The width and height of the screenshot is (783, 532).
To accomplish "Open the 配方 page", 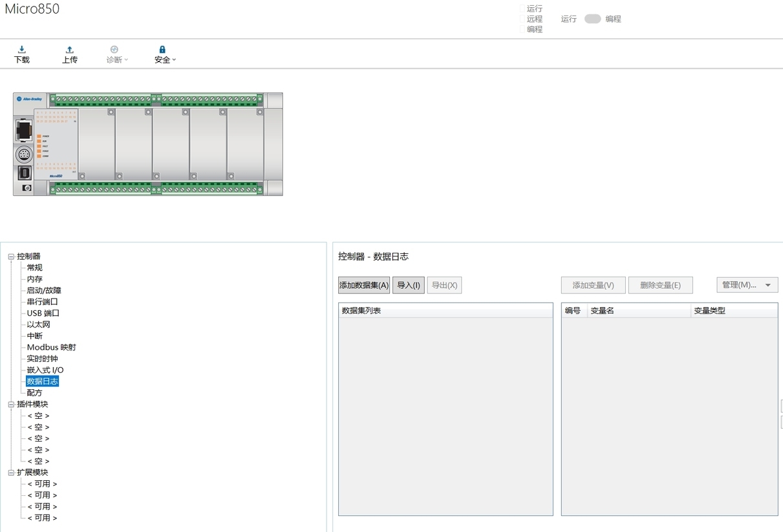I will point(35,393).
